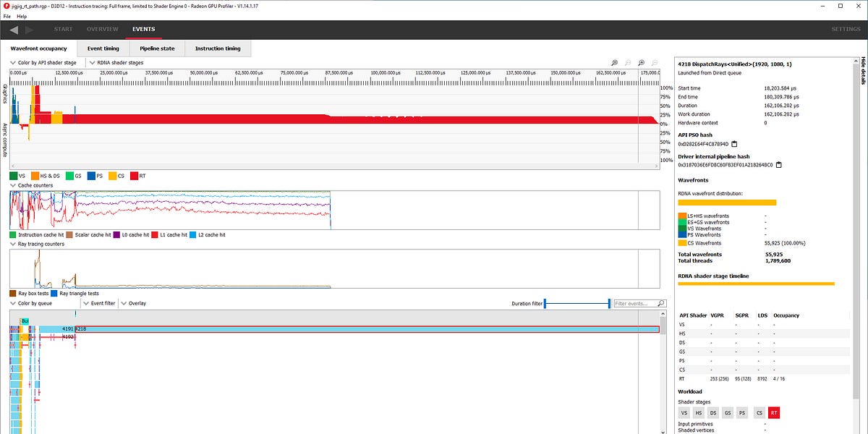Click the VS shader stage button in Workload

click(x=684, y=413)
